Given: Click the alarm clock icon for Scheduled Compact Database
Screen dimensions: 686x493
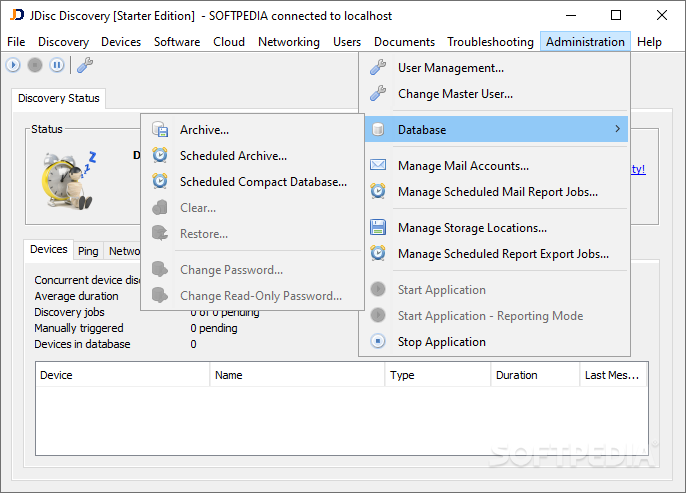Looking at the screenshot, I should coord(160,181).
